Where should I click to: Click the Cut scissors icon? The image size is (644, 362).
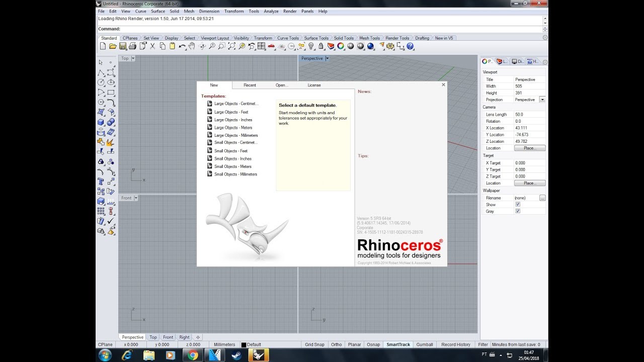coord(152,46)
